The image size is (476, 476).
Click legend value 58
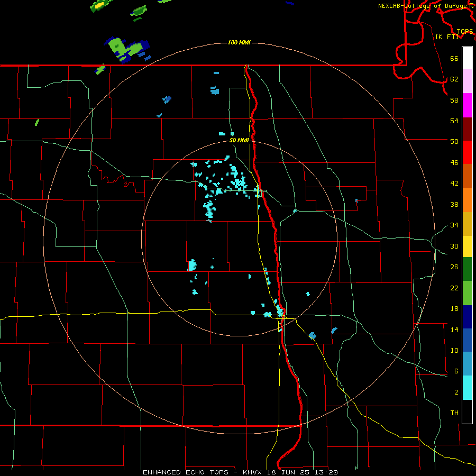[x=454, y=100]
